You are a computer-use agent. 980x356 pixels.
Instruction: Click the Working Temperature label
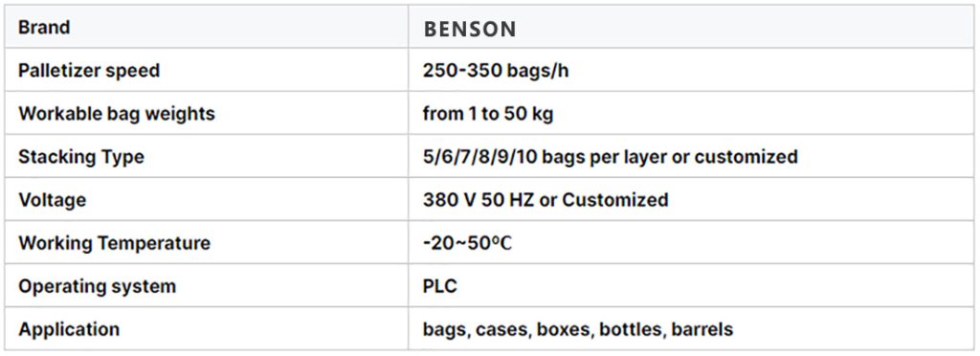115,243
